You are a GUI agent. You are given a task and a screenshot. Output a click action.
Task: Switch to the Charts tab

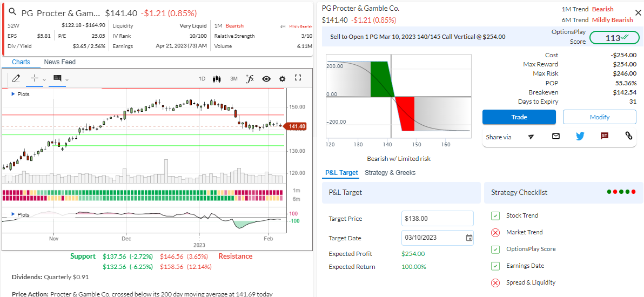[21, 62]
